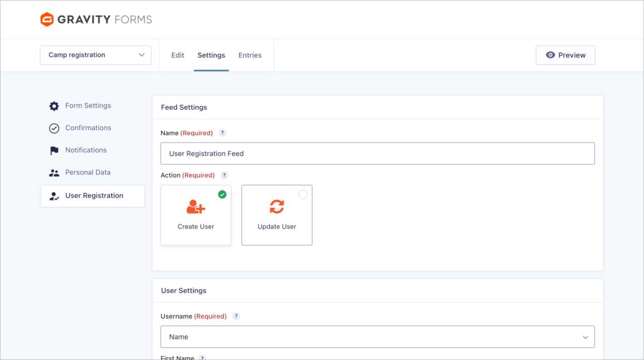Click the Update User radio circle
Screen dimensions: 644x360
pyautogui.click(x=303, y=195)
